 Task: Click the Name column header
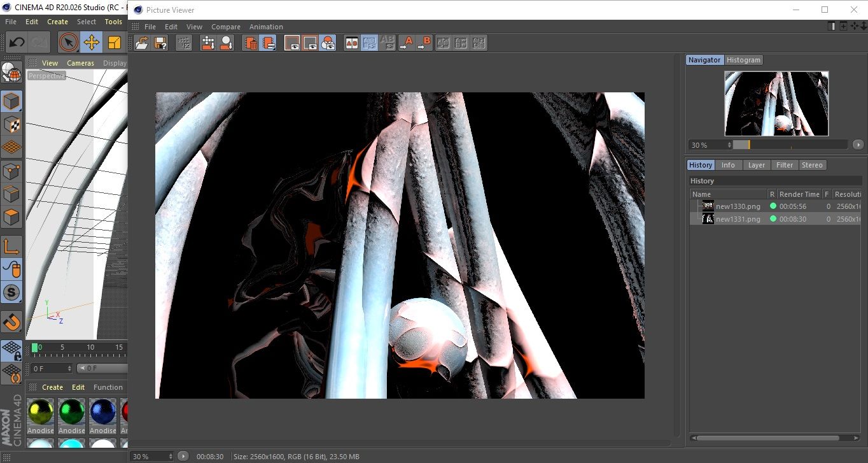click(728, 194)
